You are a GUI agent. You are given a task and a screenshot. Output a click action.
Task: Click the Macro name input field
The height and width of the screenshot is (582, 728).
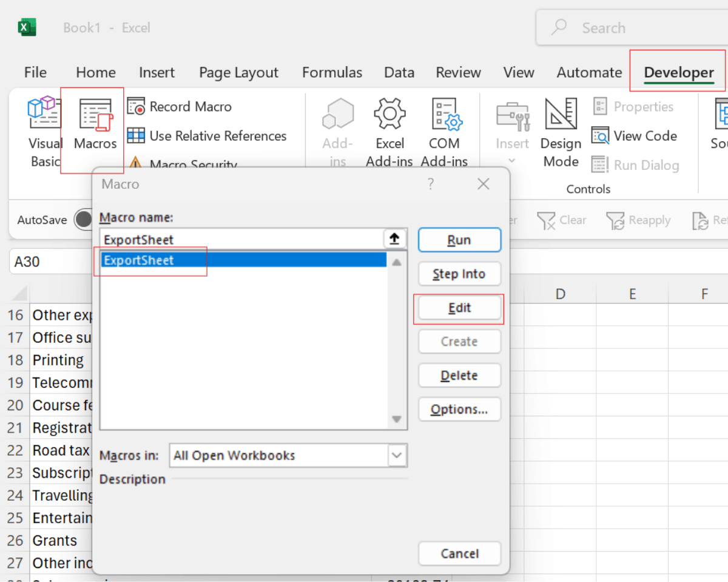coord(241,239)
